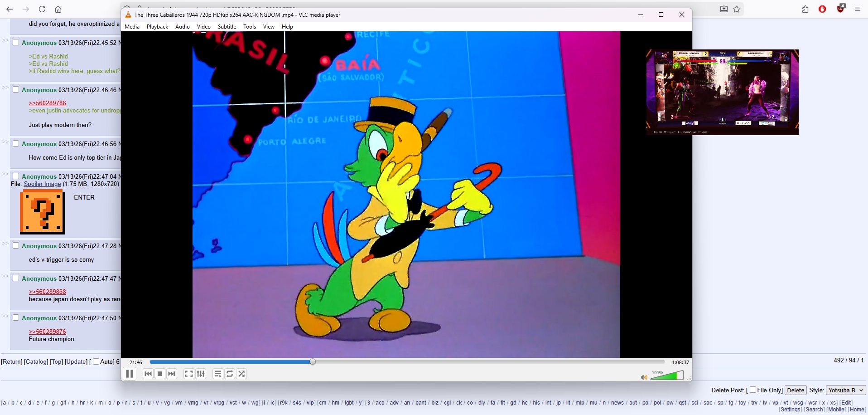Go forward in the browser
The height and width of the screenshot is (415, 868).
(26, 9)
